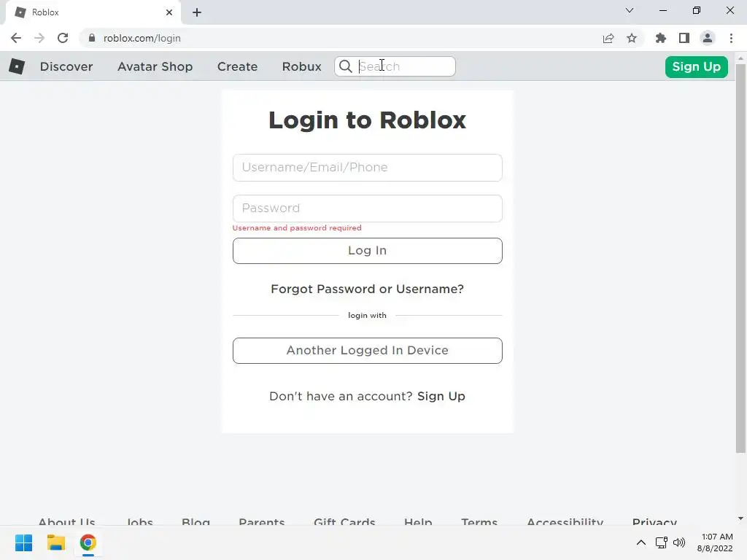This screenshot has height=560, width=747.
Task: Close the Roblox tab
Action: click(169, 12)
